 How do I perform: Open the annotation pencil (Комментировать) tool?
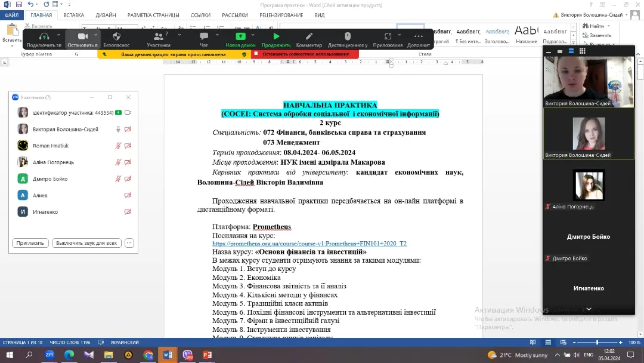click(309, 36)
